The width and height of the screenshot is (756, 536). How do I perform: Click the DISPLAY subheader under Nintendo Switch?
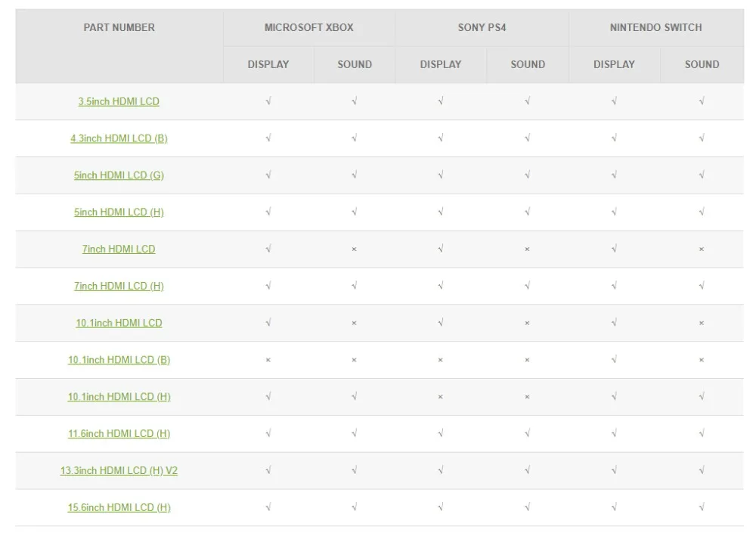[614, 64]
